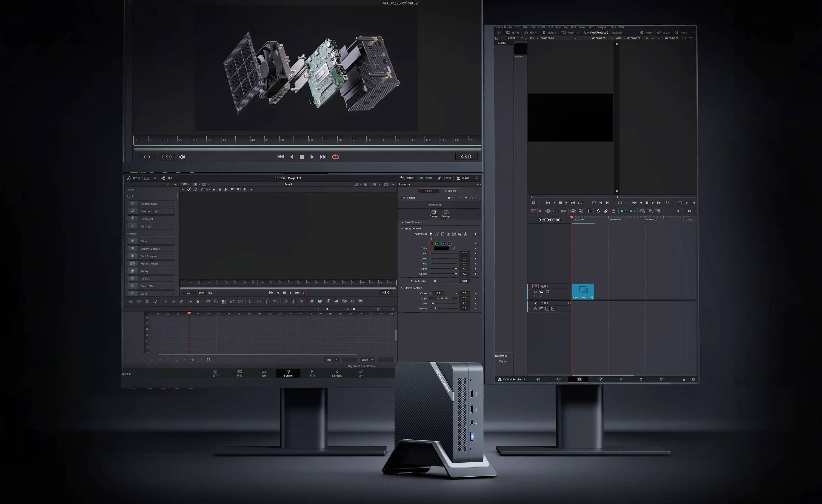822x504 pixels.
Task: Open the Fairlight page tab
Action: 336,373
